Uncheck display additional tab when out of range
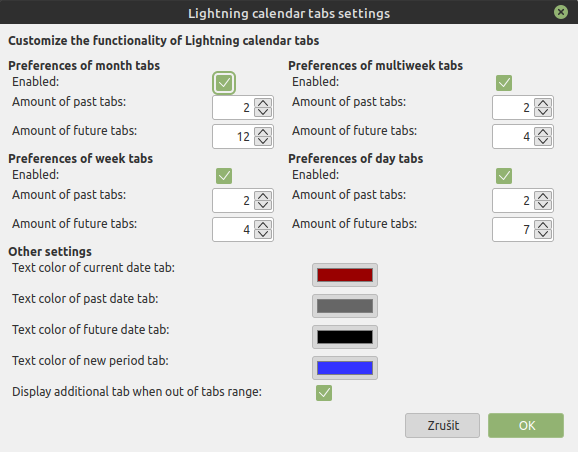The width and height of the screenshot is (578, 452). pyautogui.click(x=324, y=393)
